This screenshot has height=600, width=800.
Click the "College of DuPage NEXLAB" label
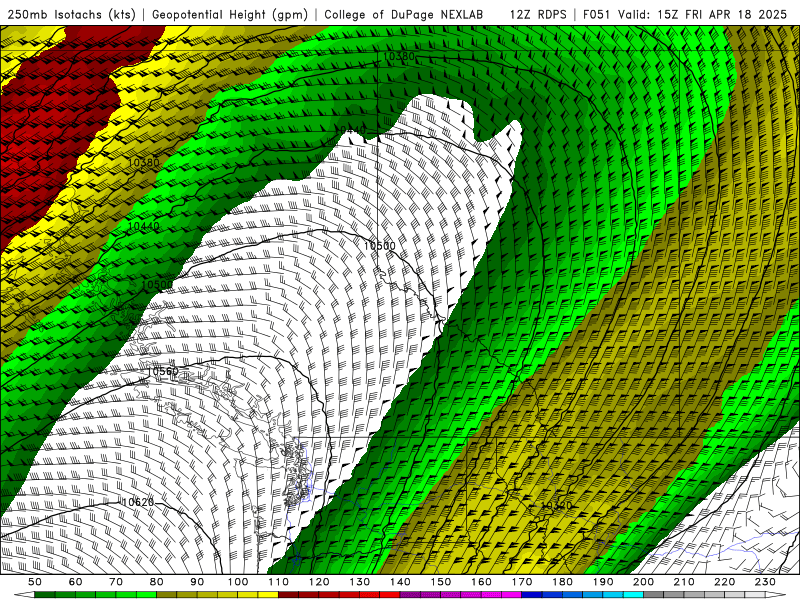pos(404,14)
